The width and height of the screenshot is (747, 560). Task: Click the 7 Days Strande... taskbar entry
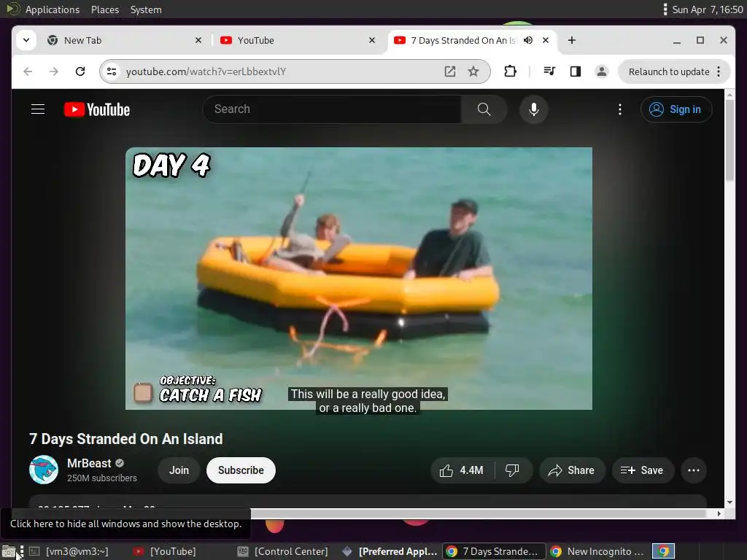494,551
